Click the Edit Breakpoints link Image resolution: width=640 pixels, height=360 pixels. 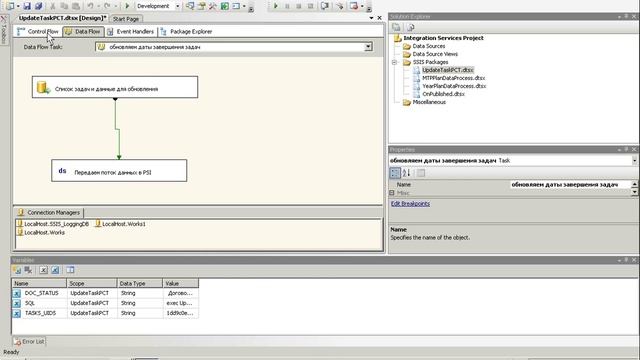(x=410, y=204)
